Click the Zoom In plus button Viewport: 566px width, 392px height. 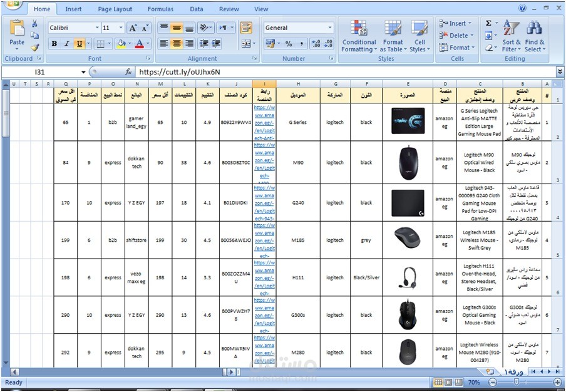[x=558, y=382]
